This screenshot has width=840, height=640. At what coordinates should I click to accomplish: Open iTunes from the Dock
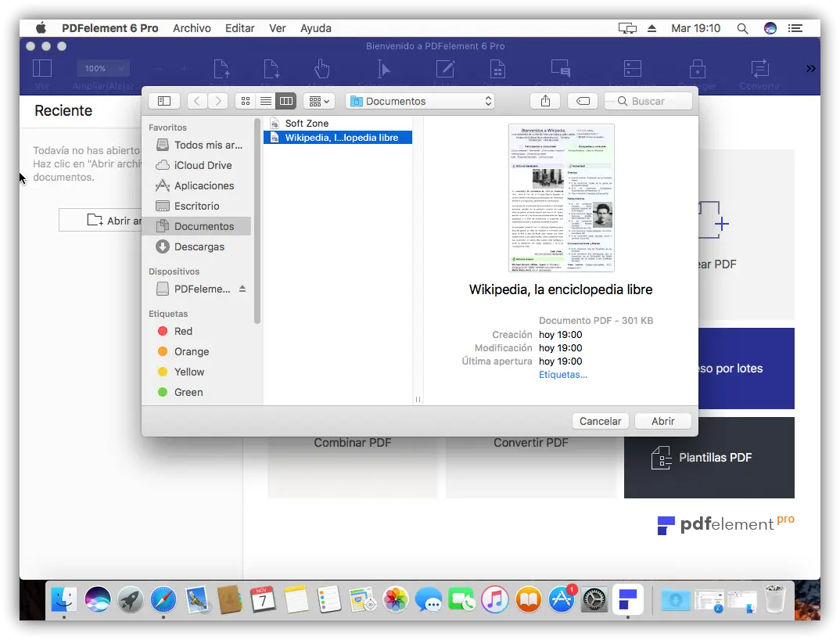pyautogui.click(x=494, y=599)
